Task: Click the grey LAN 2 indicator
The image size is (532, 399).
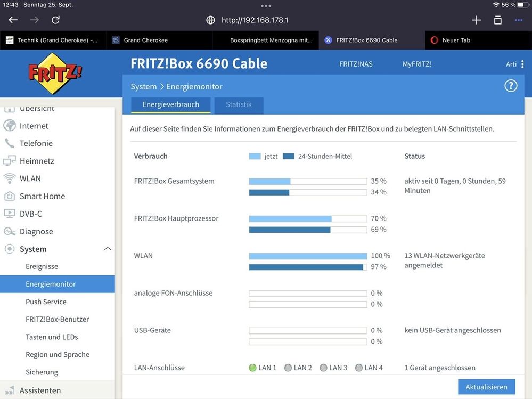Action: 288,368
